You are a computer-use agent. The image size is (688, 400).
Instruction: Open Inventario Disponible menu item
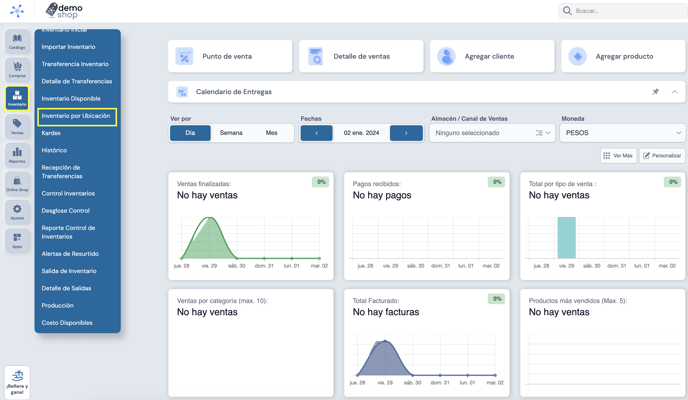coord(71,99)
